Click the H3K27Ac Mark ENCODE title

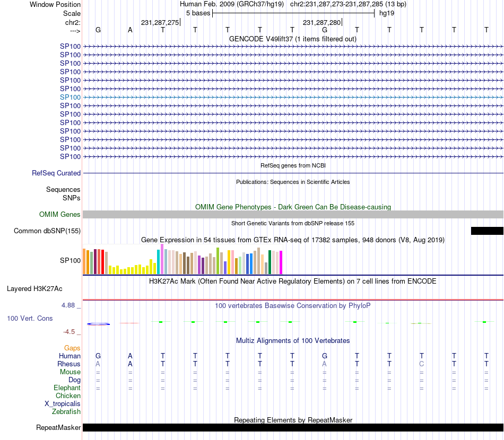[292, 281]
